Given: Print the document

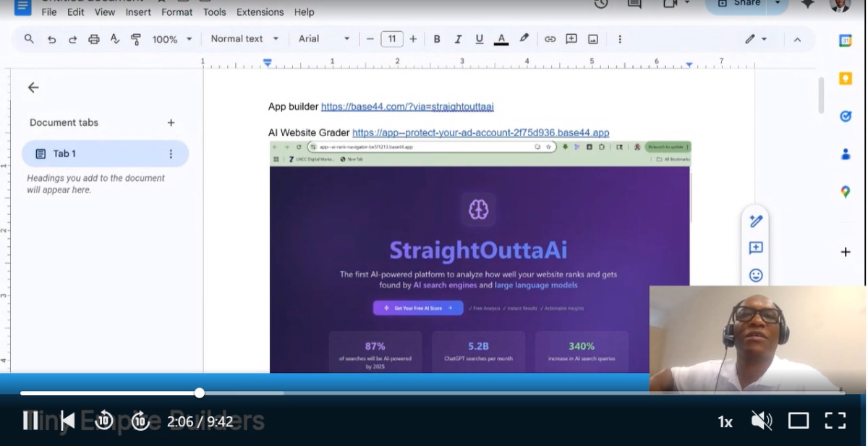Looking at the screenshot, I should 93,39.
